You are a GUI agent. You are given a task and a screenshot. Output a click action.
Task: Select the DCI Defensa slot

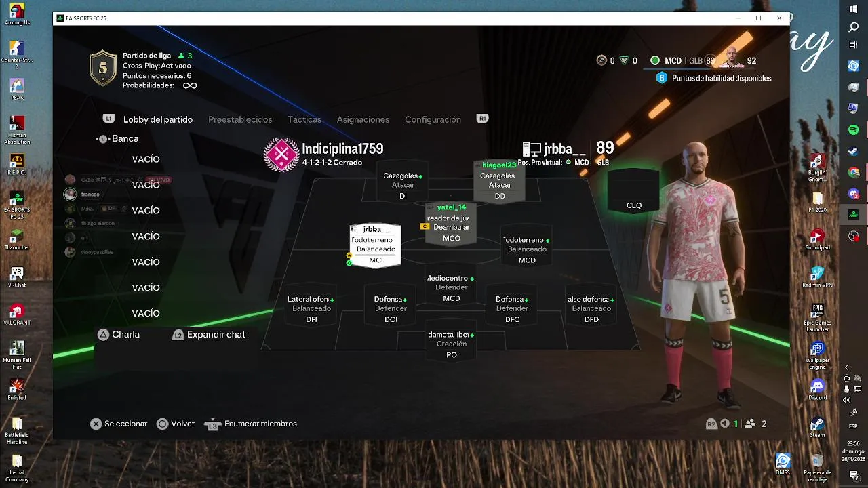pyautogui.click(x=391, y=304)
